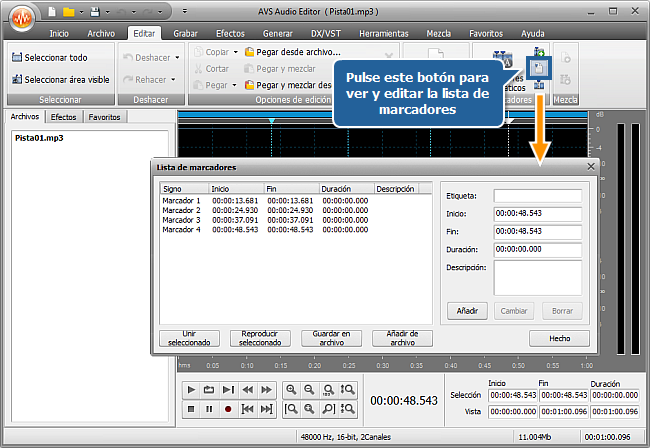The width and height of the screenshot is (650, 448).
Task: Expand the Pegar dropdown arrow
Action: click(x=234, y=85)
